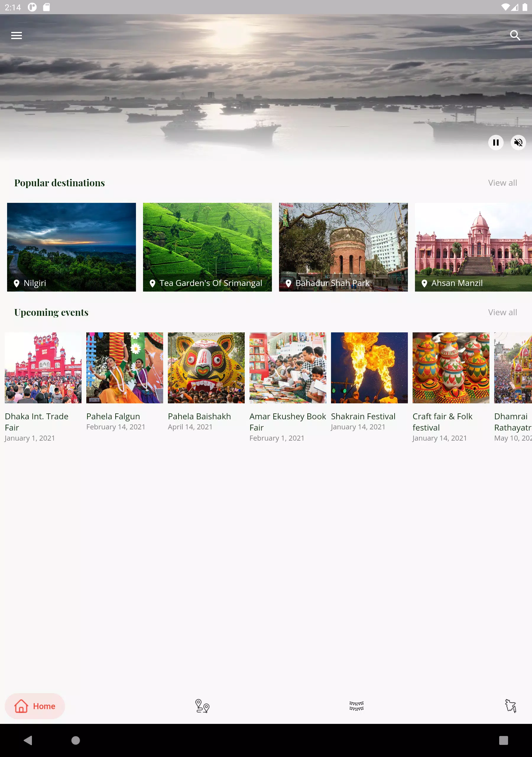The image size is (532, 757).
Task: Tap the Android recent apps square
Action: [x=503, y=740]
